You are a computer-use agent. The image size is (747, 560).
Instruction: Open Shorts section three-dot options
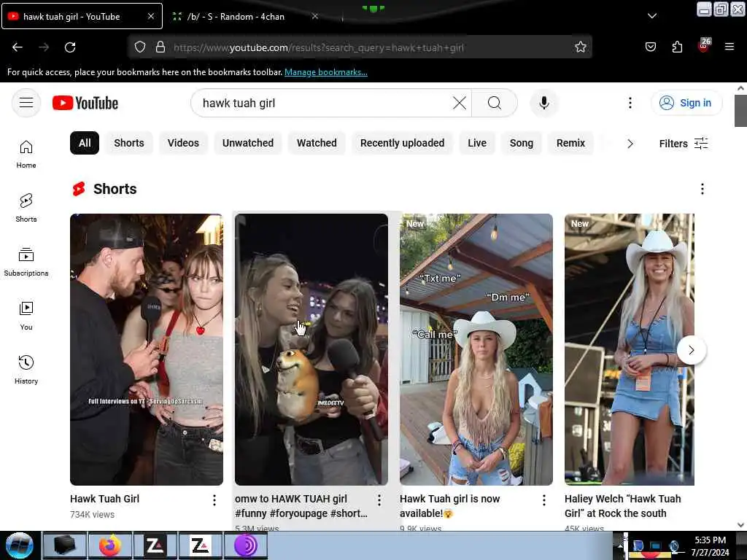703,189
